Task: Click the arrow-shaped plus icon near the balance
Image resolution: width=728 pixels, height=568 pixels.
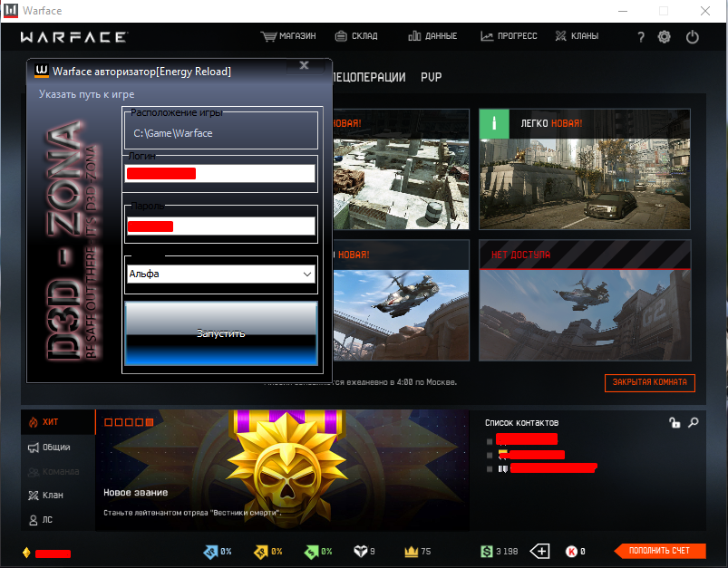Action: [x=539, y=552]
